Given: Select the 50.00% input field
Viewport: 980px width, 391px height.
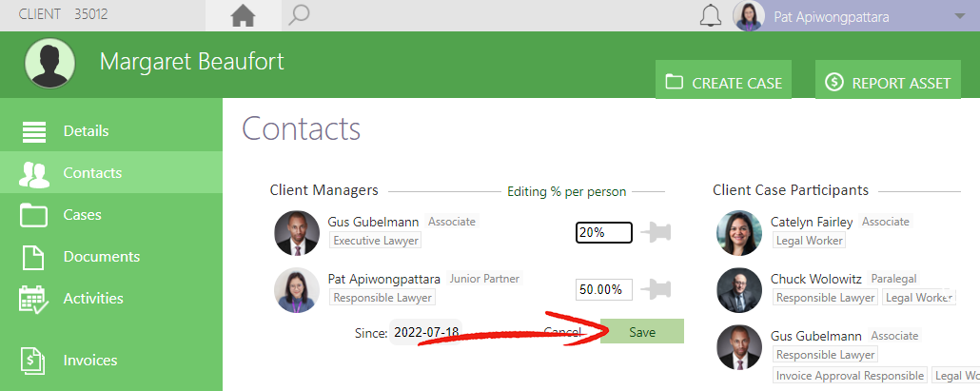Looking at the screenshot, I should tap(604, 290).
